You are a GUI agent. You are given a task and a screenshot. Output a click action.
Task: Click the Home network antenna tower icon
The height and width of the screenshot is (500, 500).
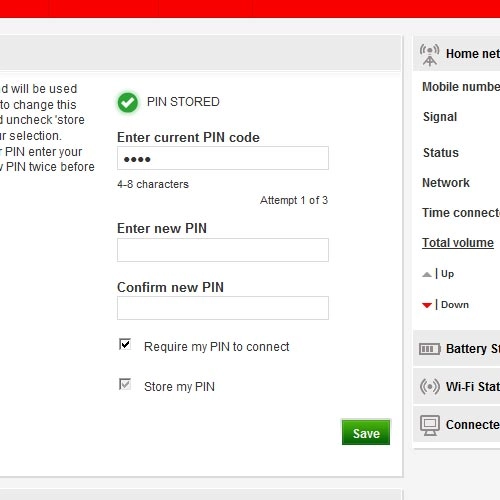click(430, 55)
